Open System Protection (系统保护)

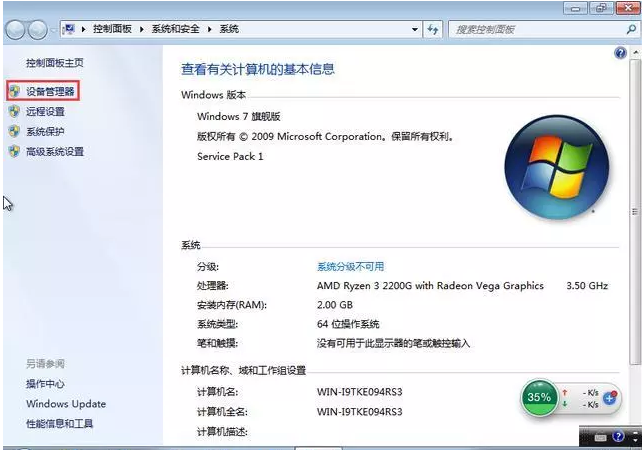click(45, 131)
